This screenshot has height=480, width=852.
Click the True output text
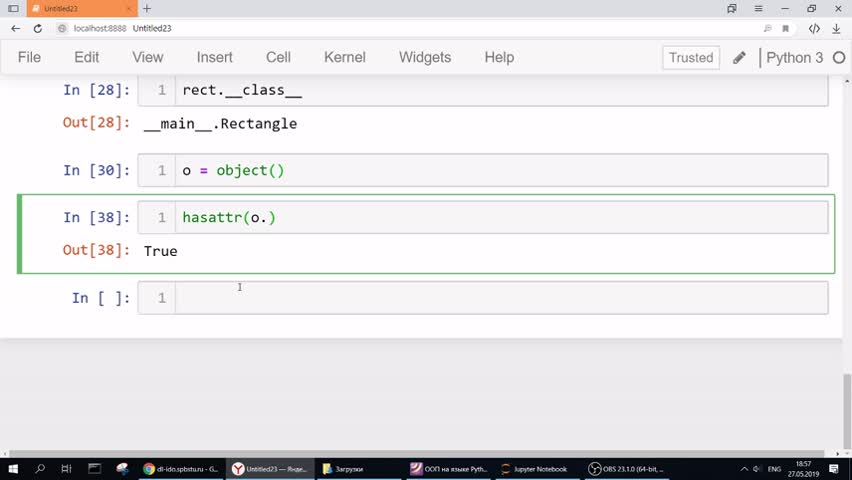coord(161,251)
